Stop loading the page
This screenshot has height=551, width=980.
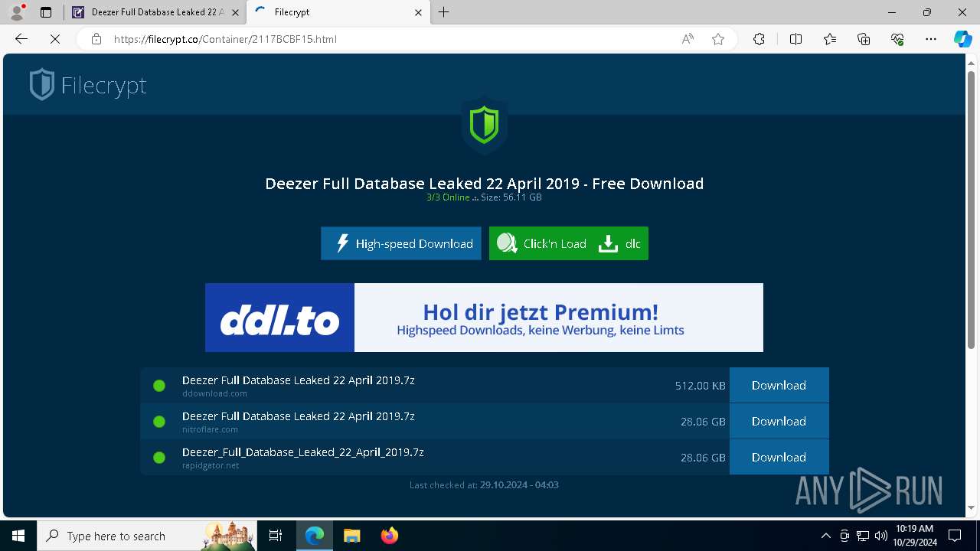(55, 39)
